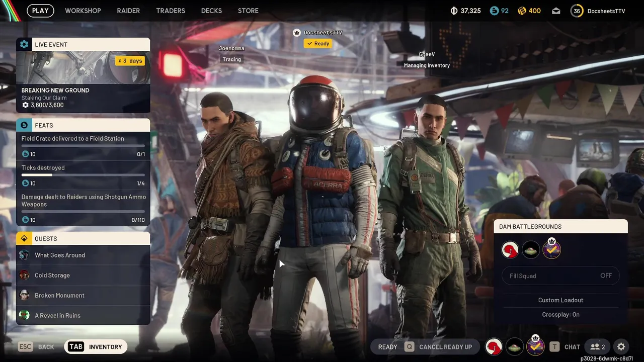
Task: Click the Live Event gear icon
Action: click(24, 44)
